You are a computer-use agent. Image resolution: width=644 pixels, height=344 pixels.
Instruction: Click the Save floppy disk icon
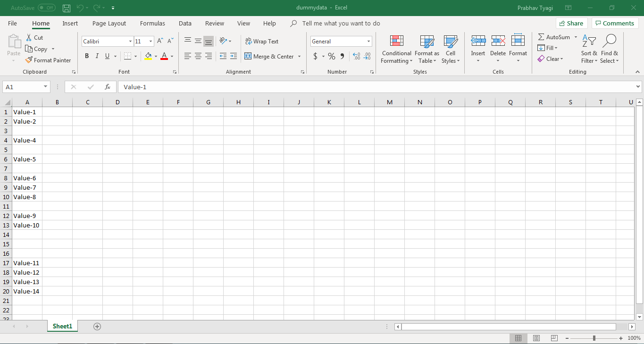[x=67, y=8]
